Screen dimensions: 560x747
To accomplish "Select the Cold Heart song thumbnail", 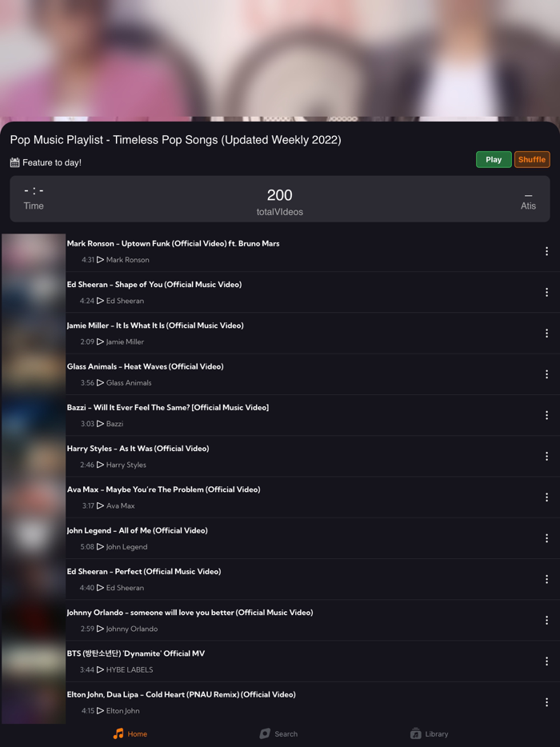I will tap(33, 701).
